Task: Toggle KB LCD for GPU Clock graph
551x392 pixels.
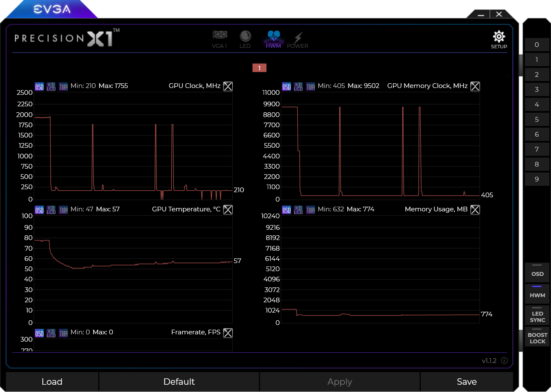Action: click(x=51, y=87)
